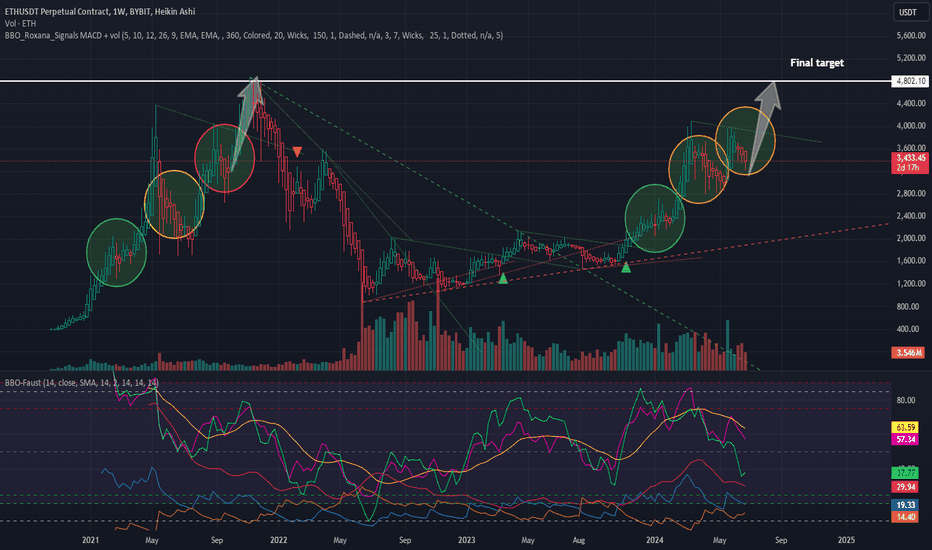Click the 2021 label on time axis
Viewport: 932px width, 550px height.
coord(90,540)
